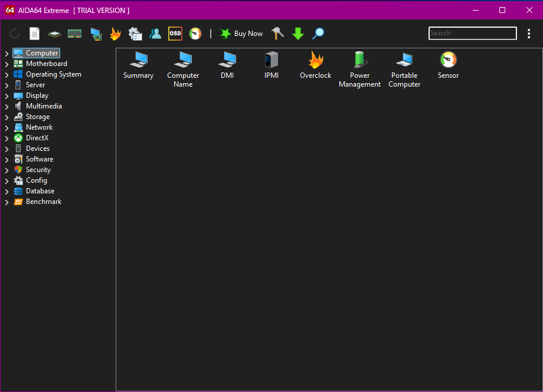Expand the Display tree node
This screenshot has width=543, height=392.
pyautogui.click(x=6, y=96)
